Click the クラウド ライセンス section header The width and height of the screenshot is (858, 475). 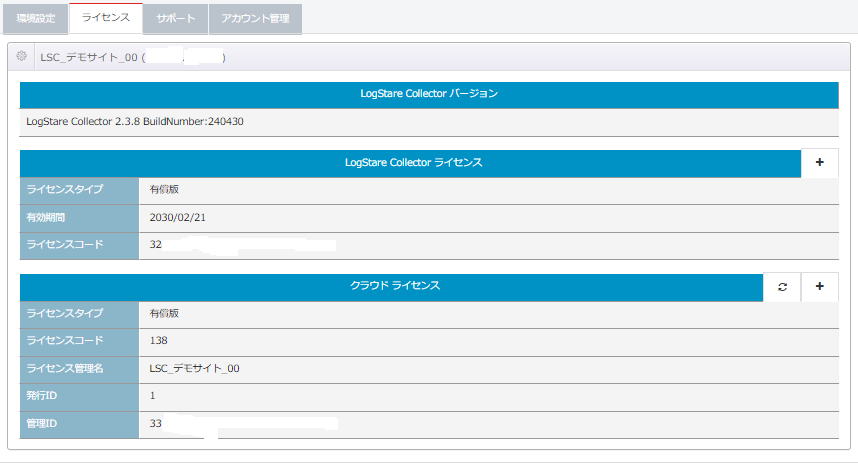point(392,286)
